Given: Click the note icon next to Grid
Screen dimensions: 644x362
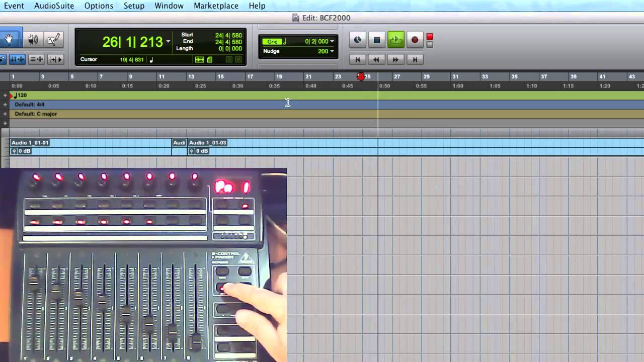Looking at the screenshot, I should 284,42.
